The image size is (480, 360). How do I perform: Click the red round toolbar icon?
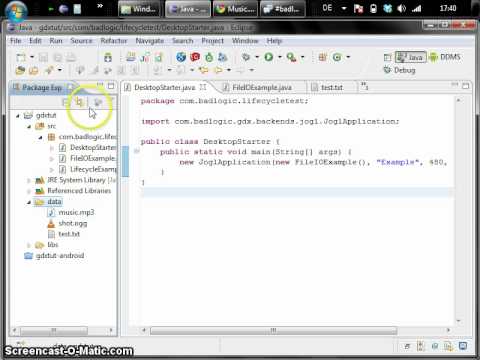click(x=195, y=57)
